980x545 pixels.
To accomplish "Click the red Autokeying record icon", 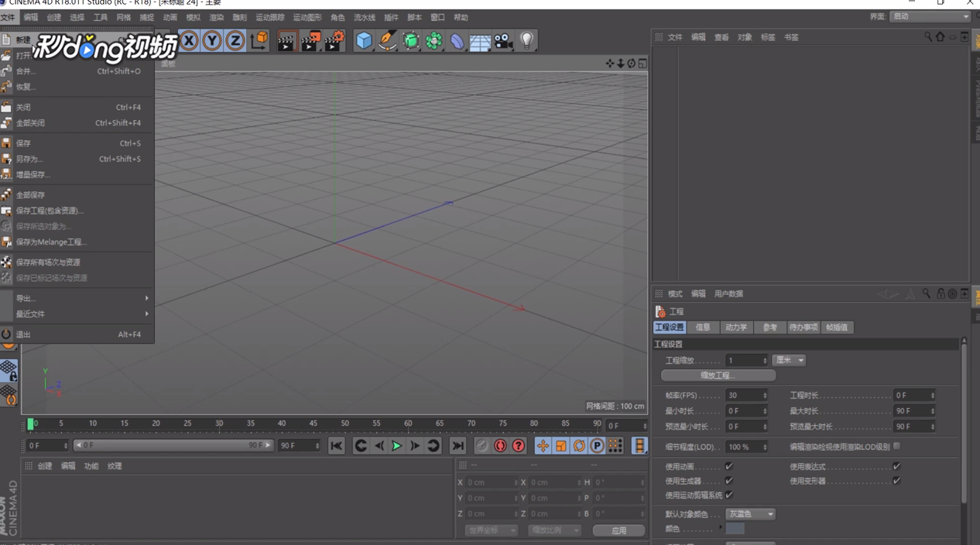I will tap(500, 446).
